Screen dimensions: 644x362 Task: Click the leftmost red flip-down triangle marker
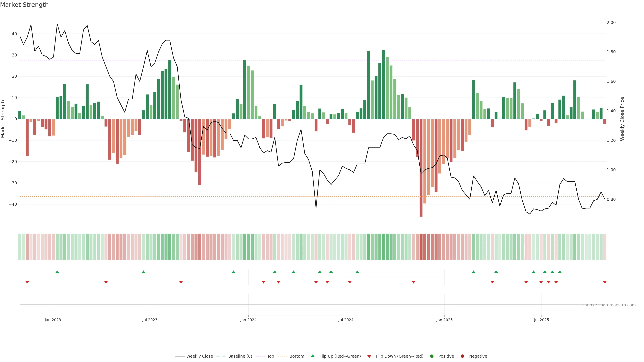pos(27,282)
